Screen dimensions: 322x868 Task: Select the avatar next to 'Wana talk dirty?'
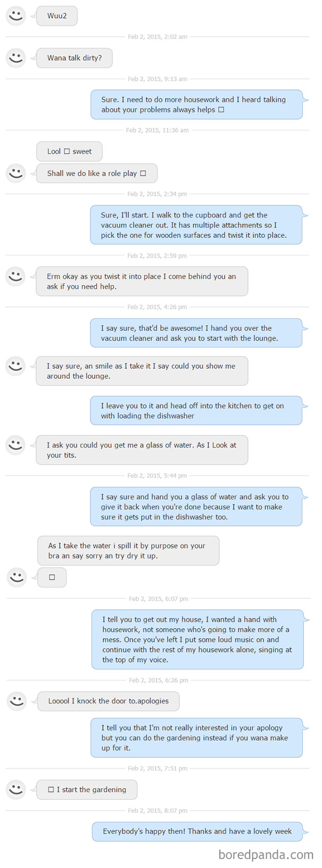[x=16, y=58]
